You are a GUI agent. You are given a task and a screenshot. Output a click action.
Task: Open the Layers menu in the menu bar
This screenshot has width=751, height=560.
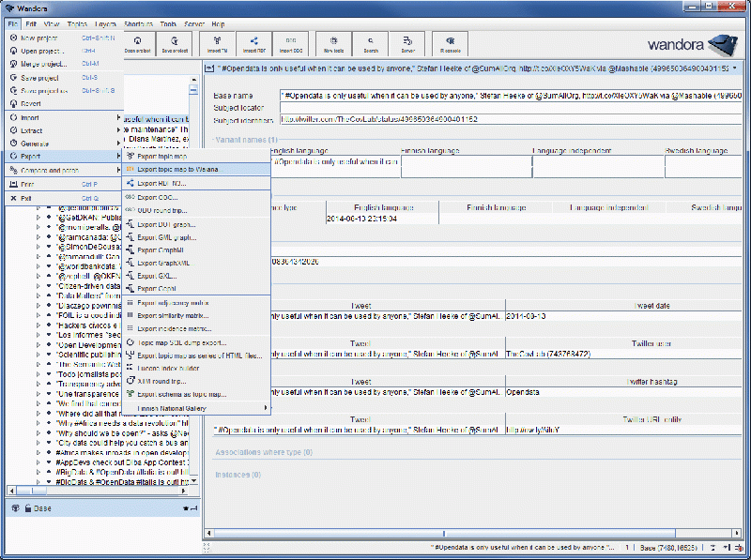(x=106, y=23)
